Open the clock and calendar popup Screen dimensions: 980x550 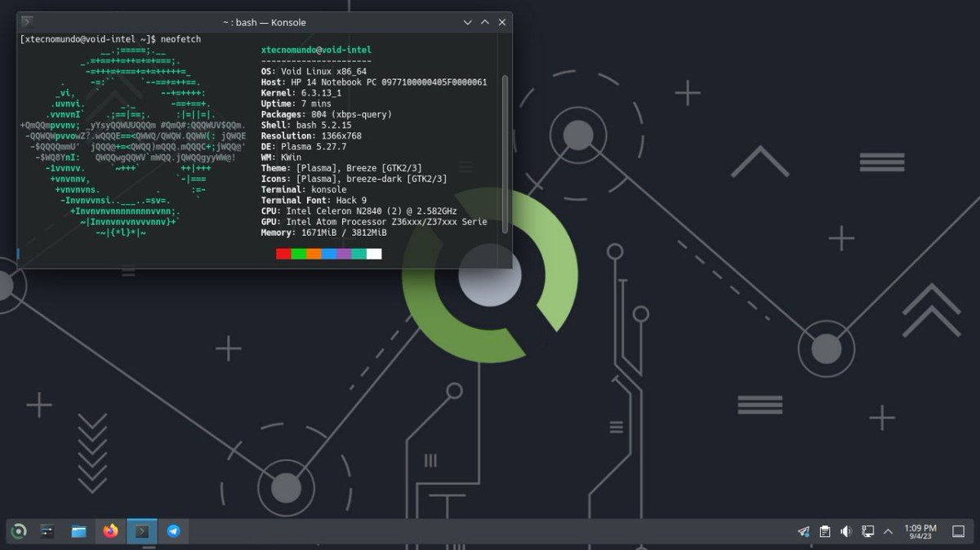[x=920, y=531]
